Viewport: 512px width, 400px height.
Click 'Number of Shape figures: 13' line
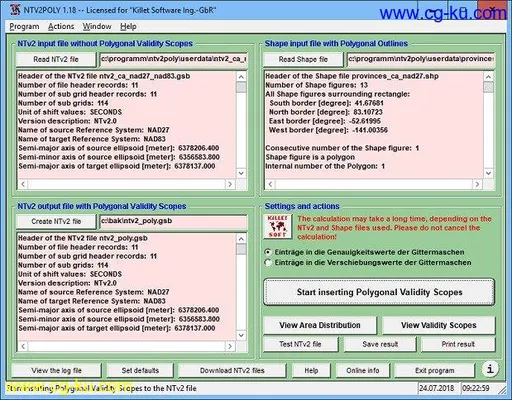pos(316,85)
